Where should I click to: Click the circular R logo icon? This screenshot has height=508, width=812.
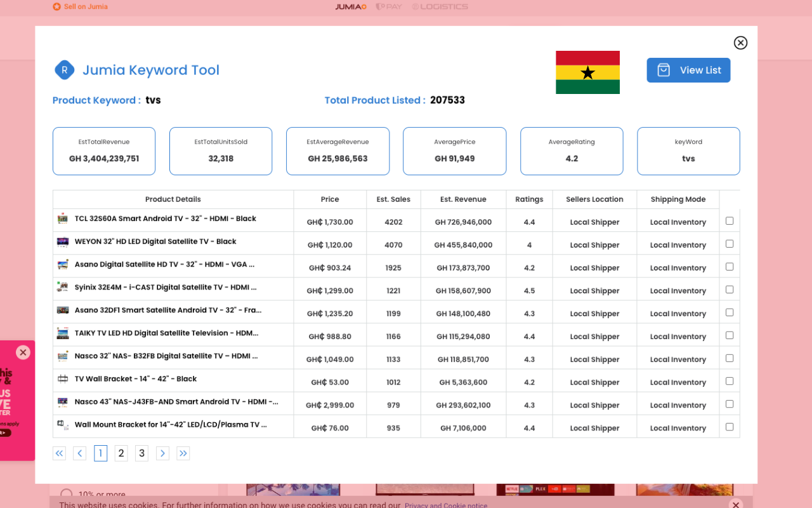coord(65,70)
